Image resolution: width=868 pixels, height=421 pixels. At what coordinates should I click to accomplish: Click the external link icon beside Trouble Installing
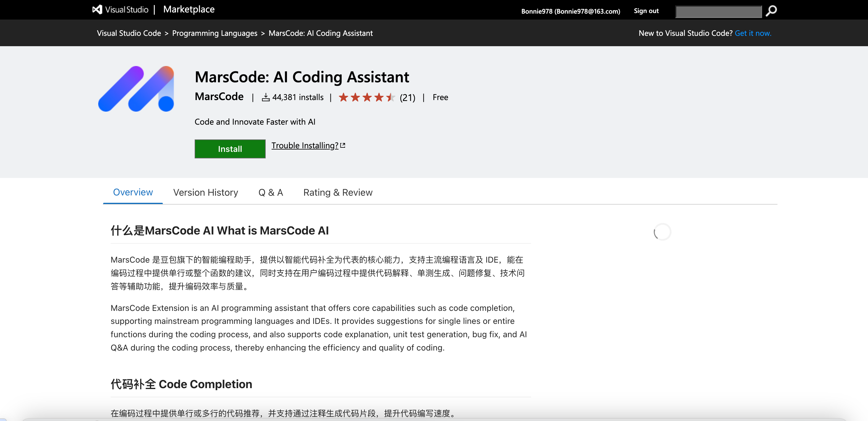pos(343,145)
